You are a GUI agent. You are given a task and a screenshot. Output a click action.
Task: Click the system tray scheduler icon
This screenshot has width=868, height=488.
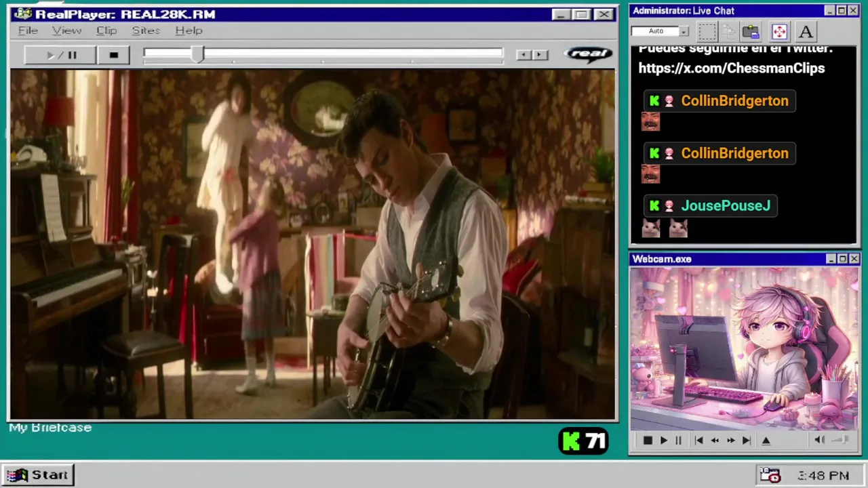[770, 475]
